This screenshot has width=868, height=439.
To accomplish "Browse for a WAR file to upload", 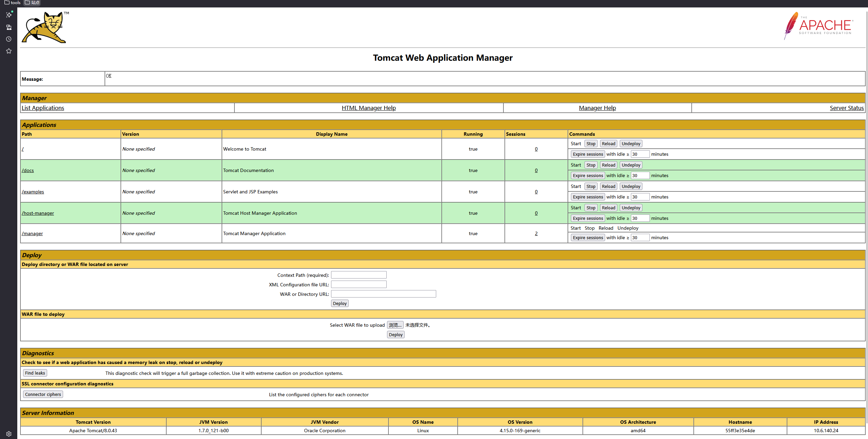I will 395,325.
